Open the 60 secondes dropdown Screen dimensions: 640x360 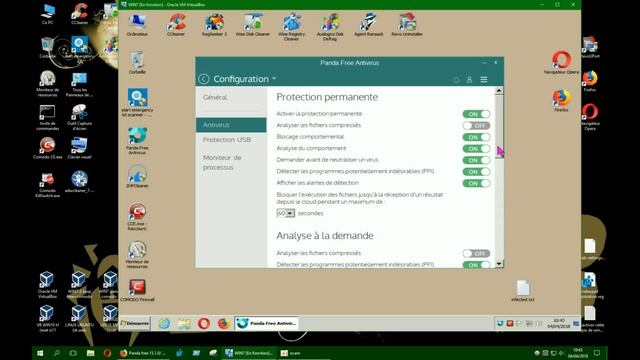pos(285,213)
